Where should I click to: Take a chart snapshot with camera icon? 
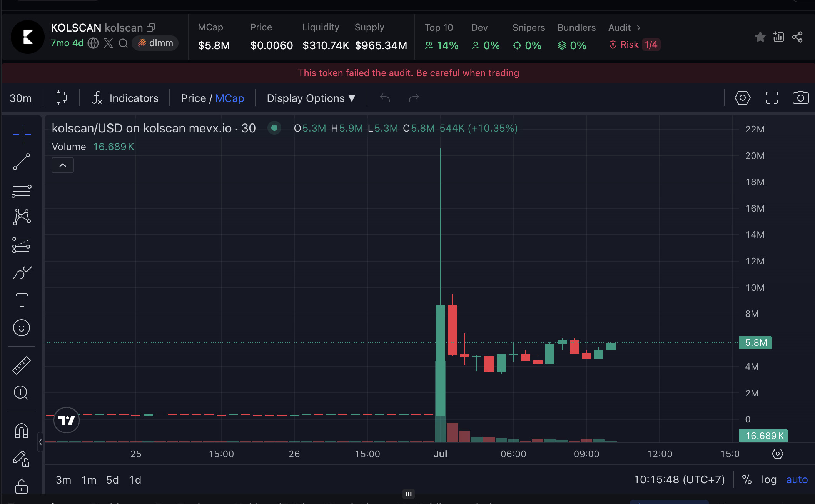pyautogui.click(x=801, y=98)
